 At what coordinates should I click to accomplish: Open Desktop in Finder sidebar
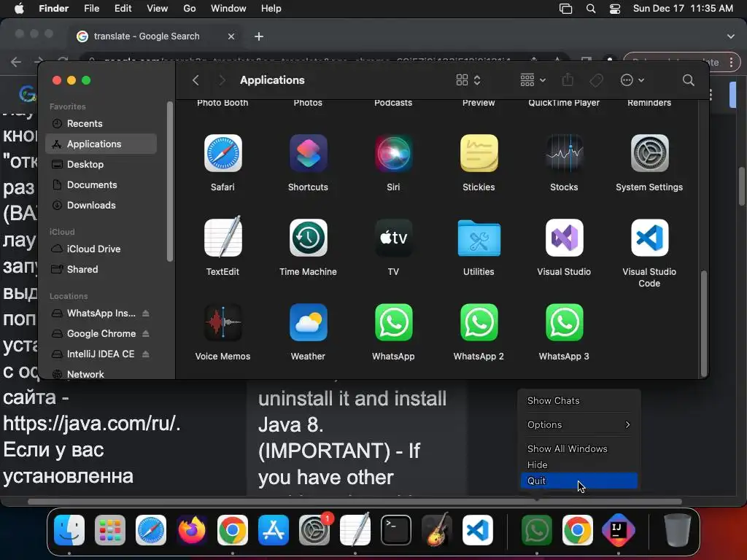(101, 164)
